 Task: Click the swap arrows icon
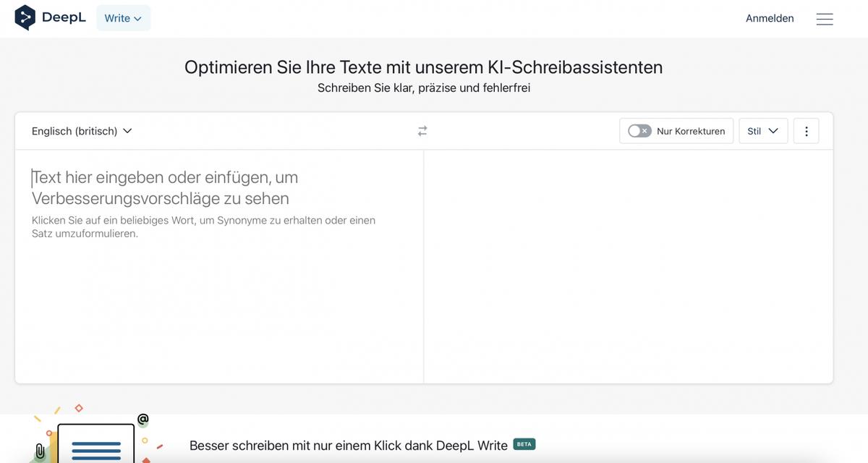[422, 131]
